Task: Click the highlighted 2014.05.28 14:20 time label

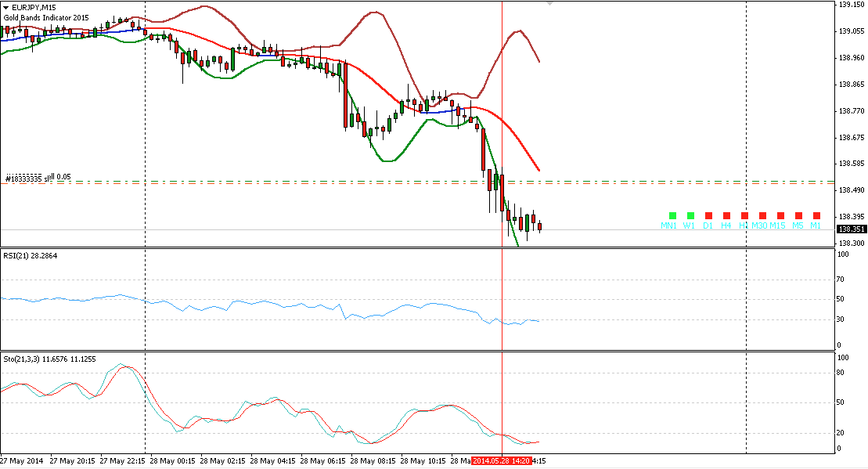Action: tap(501, 460)
